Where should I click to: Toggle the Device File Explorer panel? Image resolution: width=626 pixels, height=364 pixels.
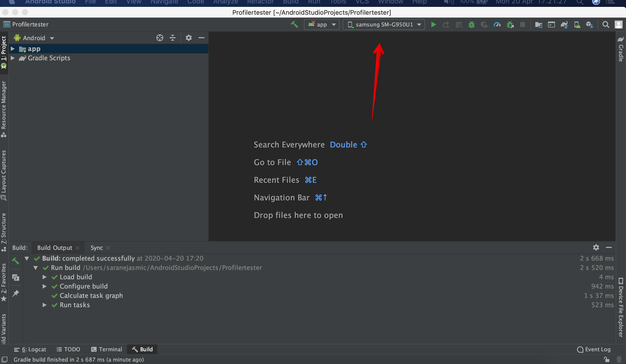coord(621,307)
